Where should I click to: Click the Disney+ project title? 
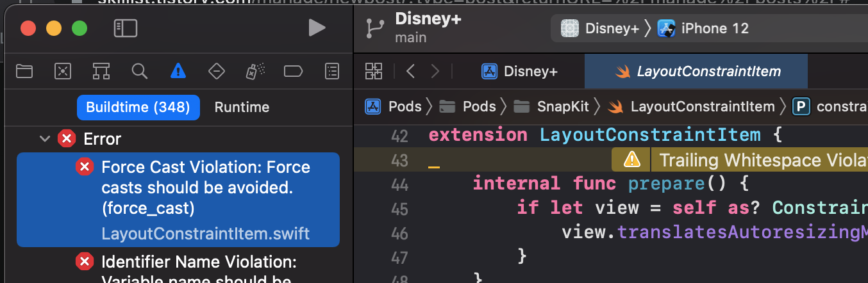(428, 19)
